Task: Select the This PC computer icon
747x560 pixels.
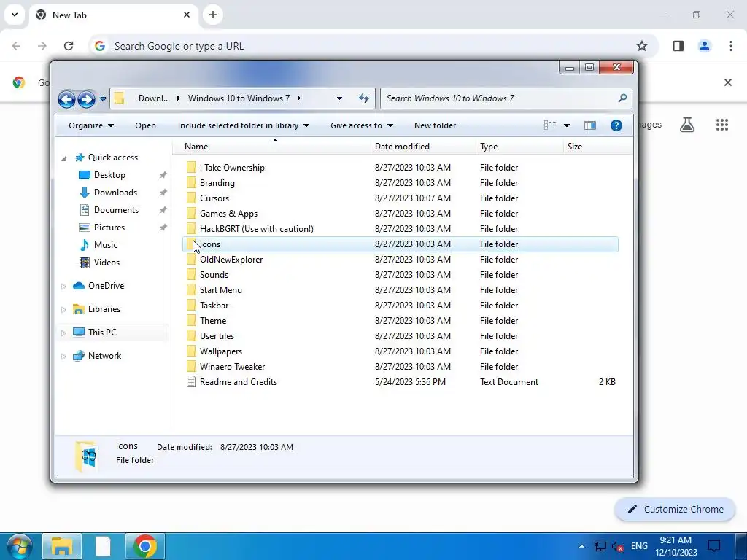Action: pyautogui.click(x=78, y=332)
